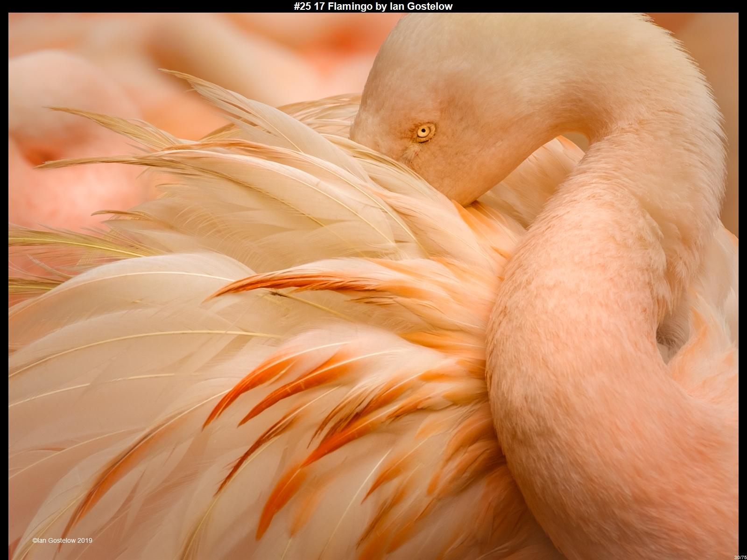The width and height of the screenshot is (747, 560).
Task: Click the '©Ian Gostelow 2019' copyright watermark
Action: coord(62,540)
